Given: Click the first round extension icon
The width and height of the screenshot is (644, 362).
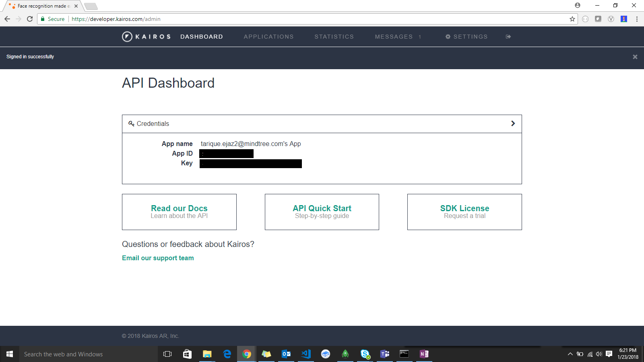Looking at the screenshot, I should point(585,19).
